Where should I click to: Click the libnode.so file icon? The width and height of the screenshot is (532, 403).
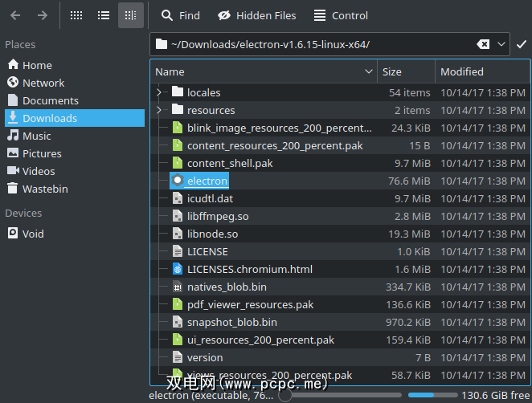tap(178, 234)
